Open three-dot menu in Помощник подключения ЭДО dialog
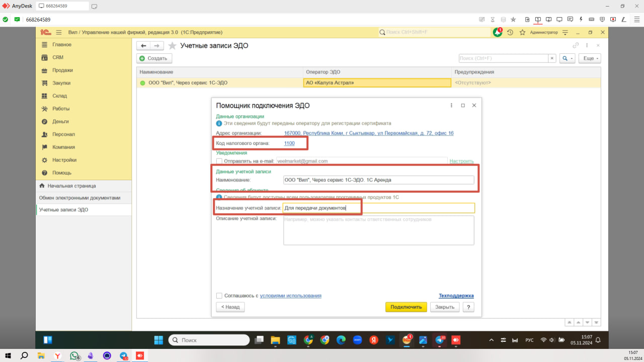The height and width of the screenshot is (362, 644). pos(451,105)
